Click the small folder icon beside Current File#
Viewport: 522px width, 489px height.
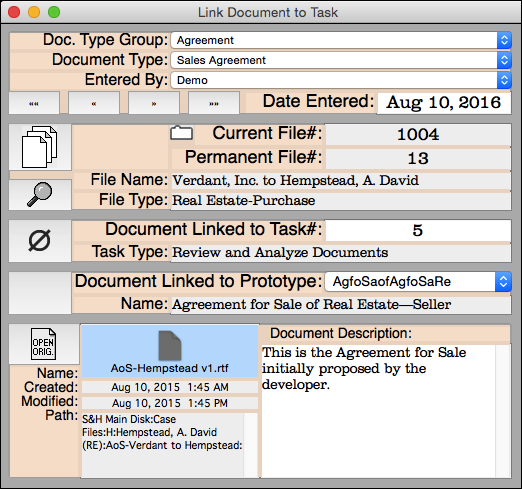coord(181,133)
